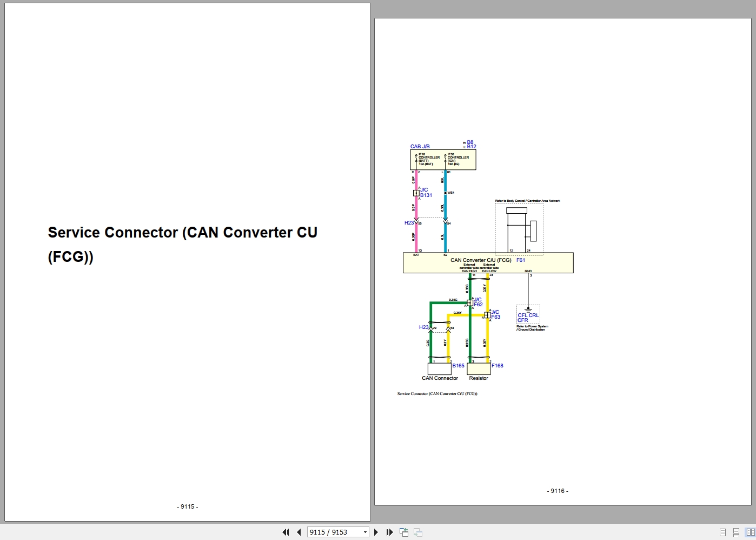
Task: Click Refer to Body Control note
Action: pos(528,201)
